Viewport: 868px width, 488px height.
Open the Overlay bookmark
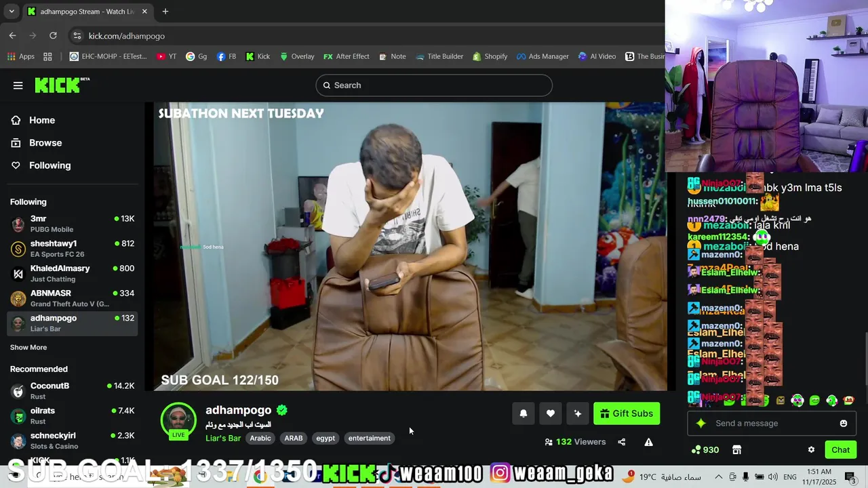pos(297,56)
